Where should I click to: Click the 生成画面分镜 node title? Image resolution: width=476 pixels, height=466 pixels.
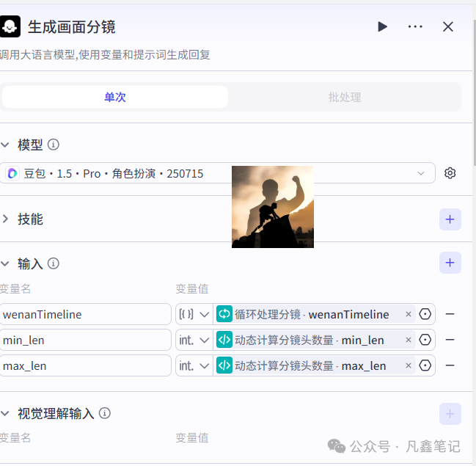tap(72, 26)
